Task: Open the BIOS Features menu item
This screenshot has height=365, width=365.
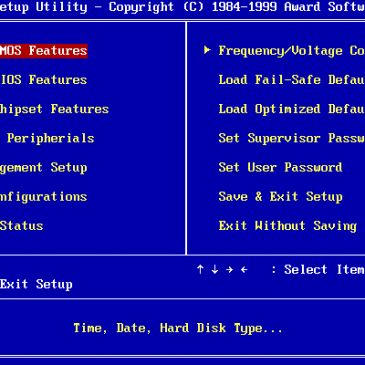Action: pos(44,80)
